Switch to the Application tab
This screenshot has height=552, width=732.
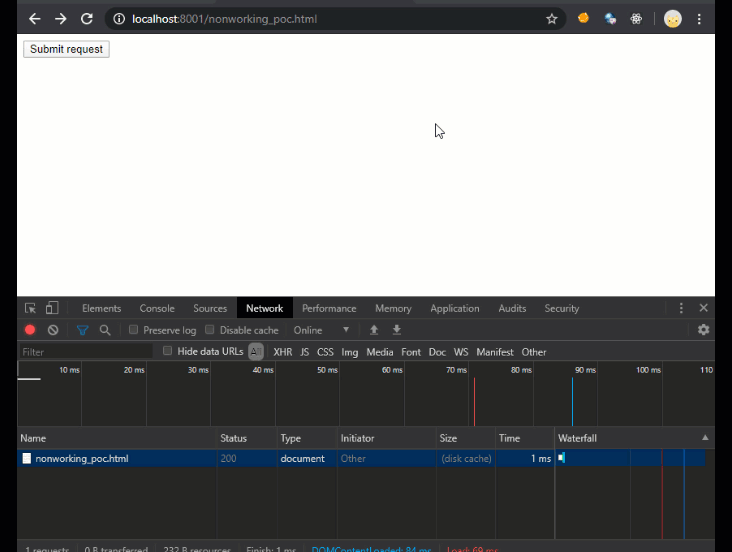click(x=455, y=308)
